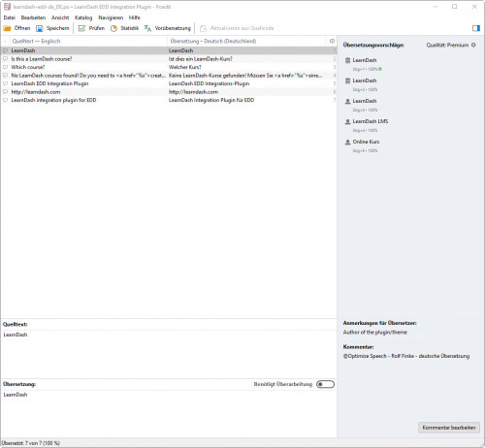Click the Öffnen toolbar label
The height and width of the screenshot is (448, 485).
click(22, 28)
